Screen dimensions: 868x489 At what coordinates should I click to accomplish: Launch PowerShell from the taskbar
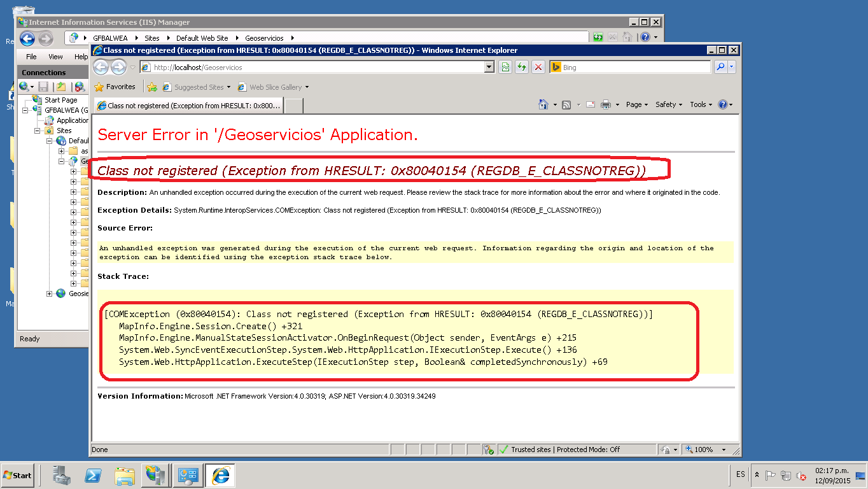(x=94, y=476)
